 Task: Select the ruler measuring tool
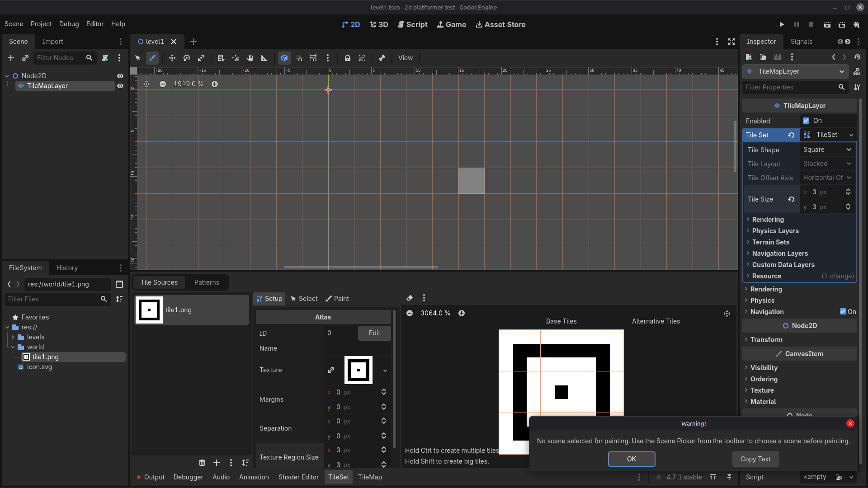[x=264, y=58]
